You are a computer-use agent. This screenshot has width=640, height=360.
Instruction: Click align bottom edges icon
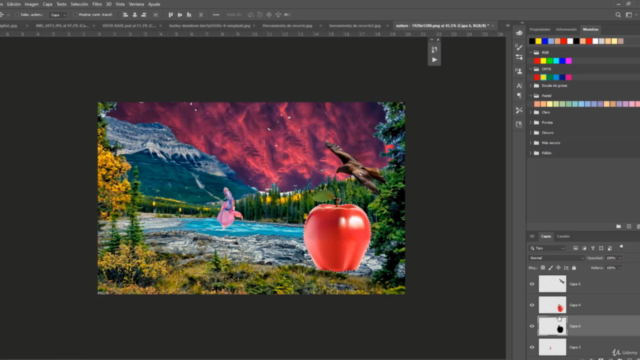click(189, 15)
